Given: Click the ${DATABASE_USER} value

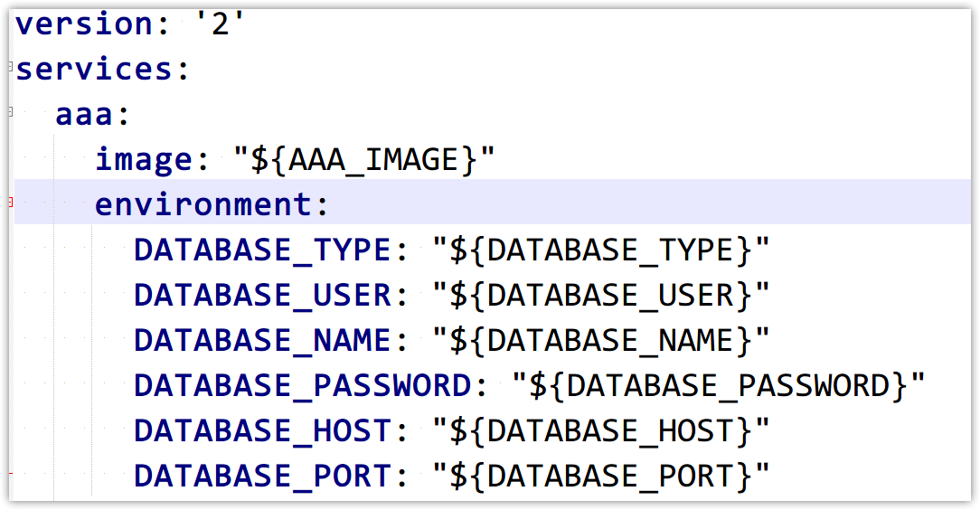Looking at the screenshot, I should 601,296.
